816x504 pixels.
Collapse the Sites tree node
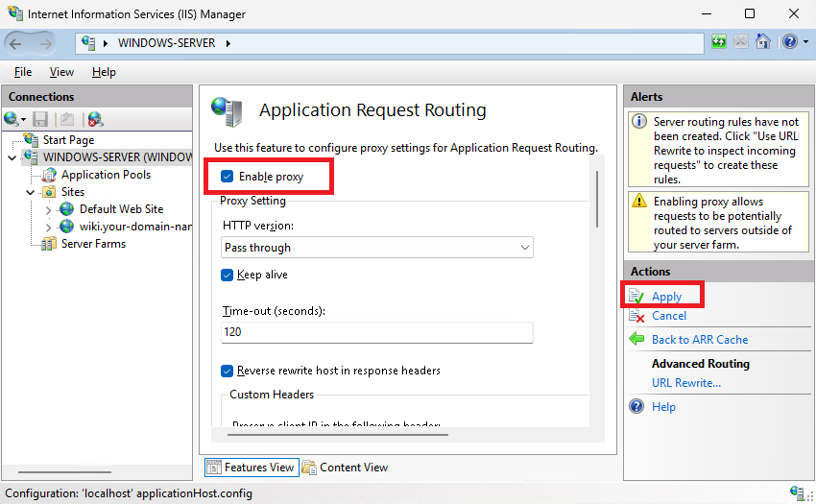pos(31,193)
